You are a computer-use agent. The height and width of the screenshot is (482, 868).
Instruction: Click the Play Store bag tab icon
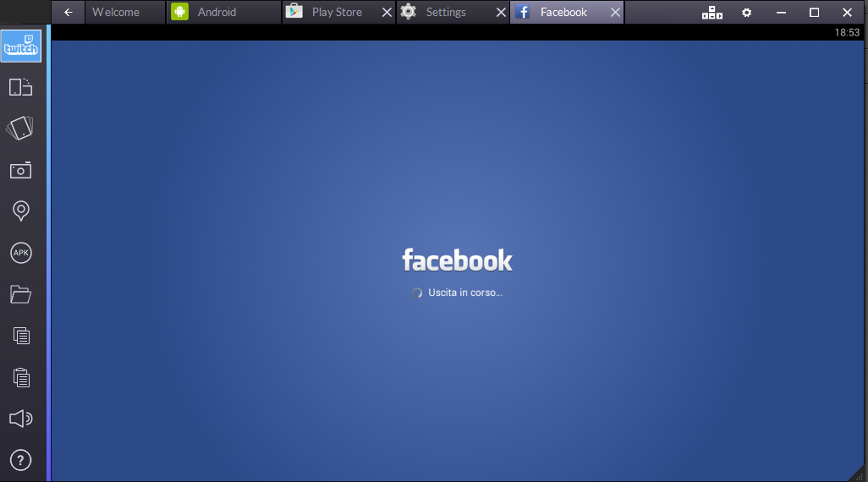294,11
